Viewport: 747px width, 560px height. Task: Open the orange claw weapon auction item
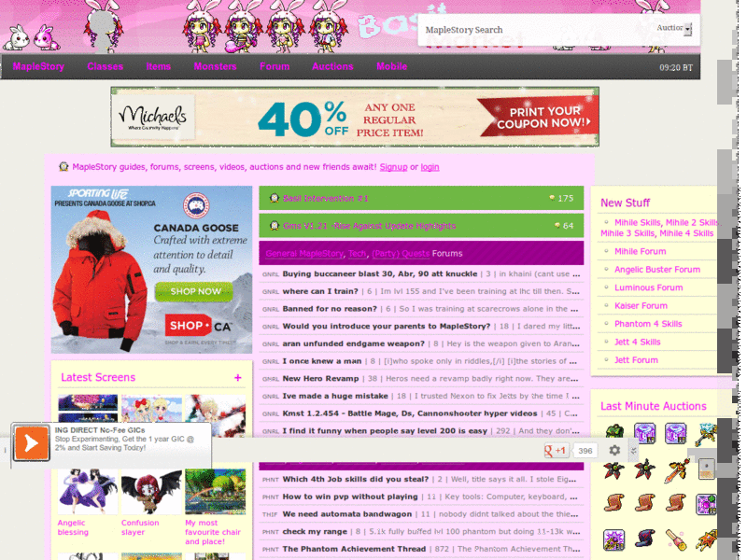[706, 540]
